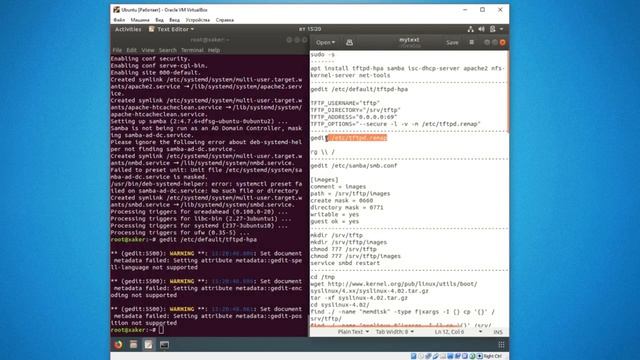Click the hard disk indicator in VirtualBox status bar
Viewport: 640px width, 360px height.
413,356
